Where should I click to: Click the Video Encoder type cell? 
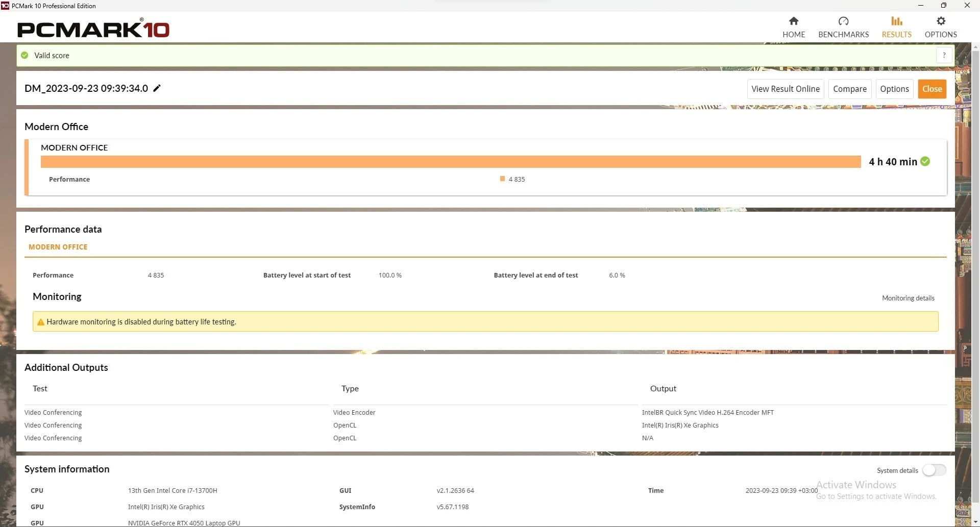[x=354, y=412]
